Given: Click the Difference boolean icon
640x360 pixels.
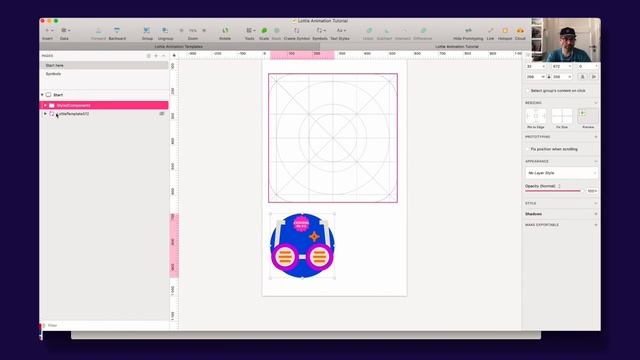Looking at the screenshot, I should [x=423, y=31].
